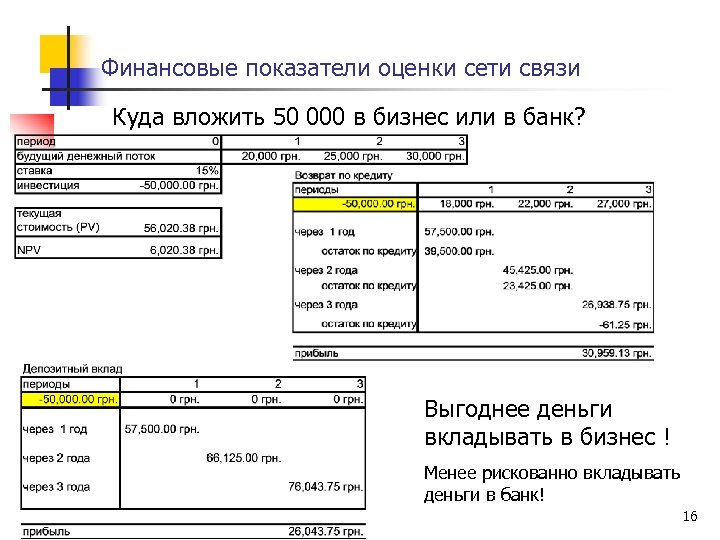Click the "Депозитный вклад" table heading

(x=72, y=369)
